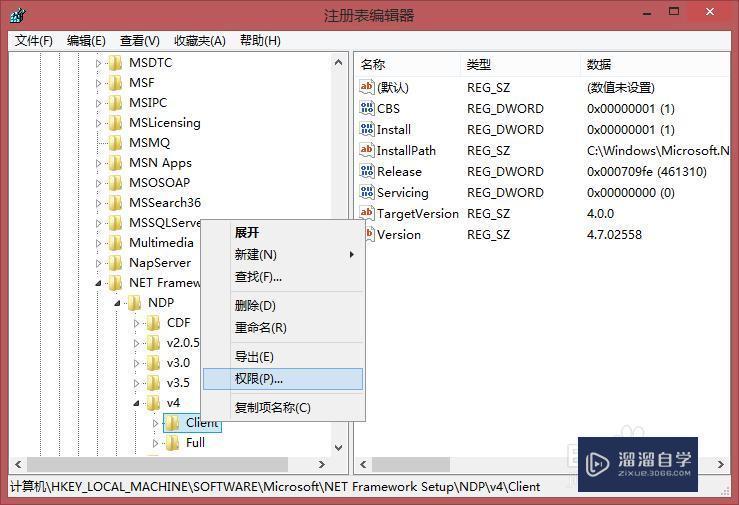Open the 查看(V) menu
This screenshot has height=505, width=739.
tap(140, 41)
